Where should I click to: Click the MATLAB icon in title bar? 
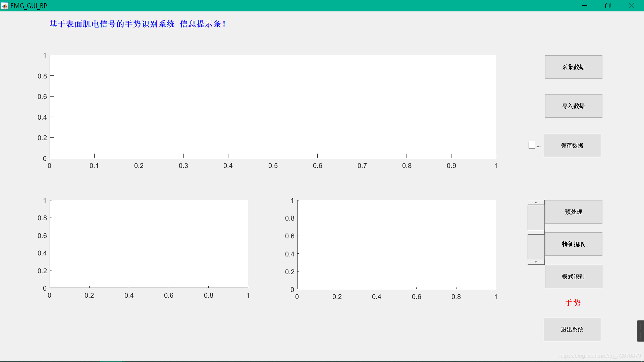[x=5, y=6]
